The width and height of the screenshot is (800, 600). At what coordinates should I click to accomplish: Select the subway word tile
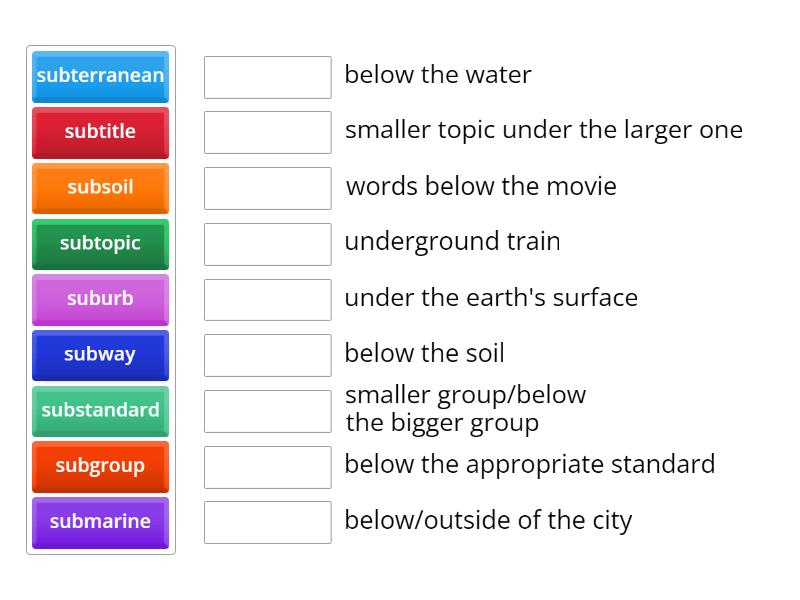click(100, 355)
